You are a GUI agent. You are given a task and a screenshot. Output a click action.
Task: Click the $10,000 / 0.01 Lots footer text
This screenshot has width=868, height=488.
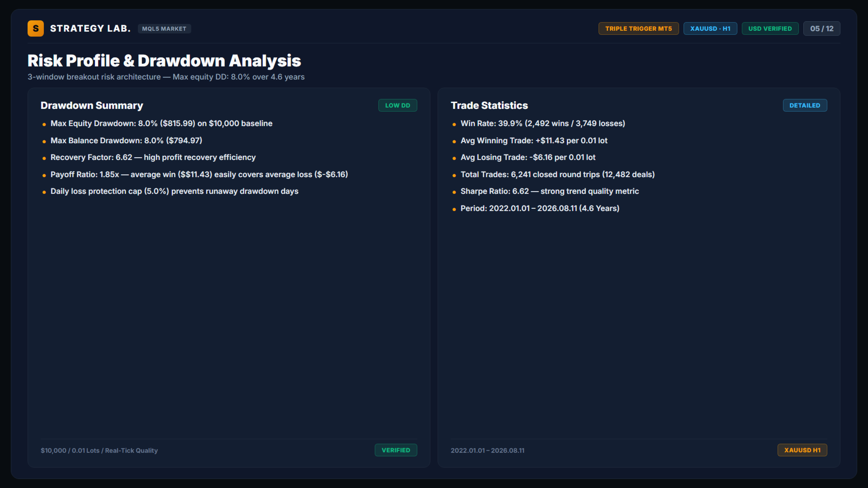(99, 450)
